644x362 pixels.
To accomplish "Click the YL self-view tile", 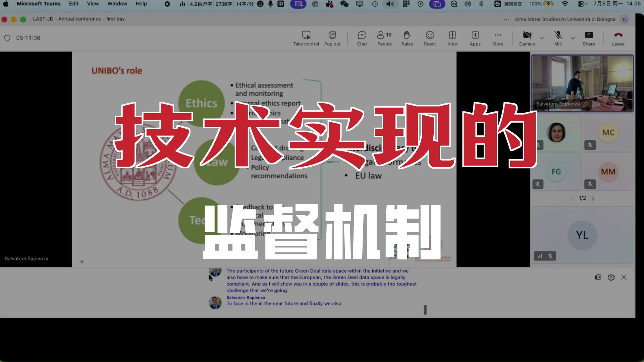I will click(x=582, y=235).
